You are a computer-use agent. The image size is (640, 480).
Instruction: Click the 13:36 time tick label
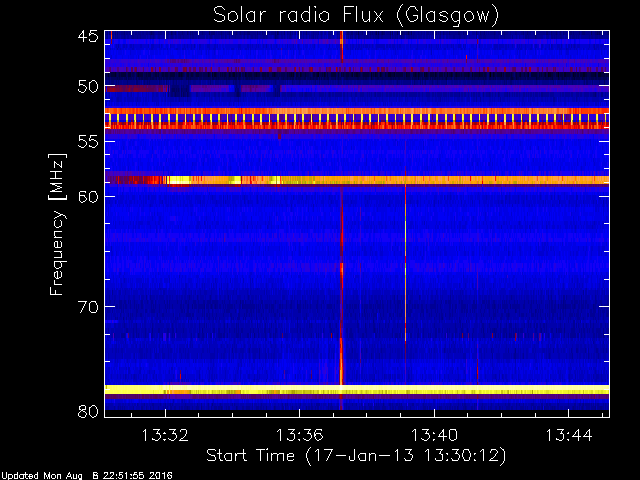click(x=300, y=436)
